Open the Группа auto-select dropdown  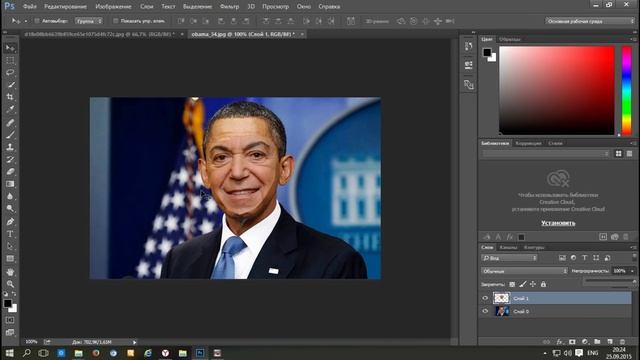(x=88, y=21)
